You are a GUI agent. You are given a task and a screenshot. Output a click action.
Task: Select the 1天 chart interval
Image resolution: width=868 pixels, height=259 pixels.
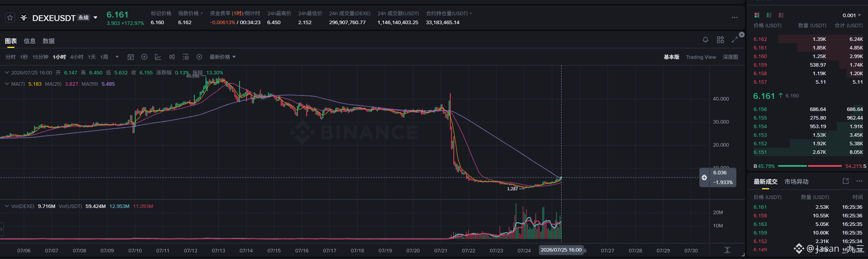coord(92,57)
